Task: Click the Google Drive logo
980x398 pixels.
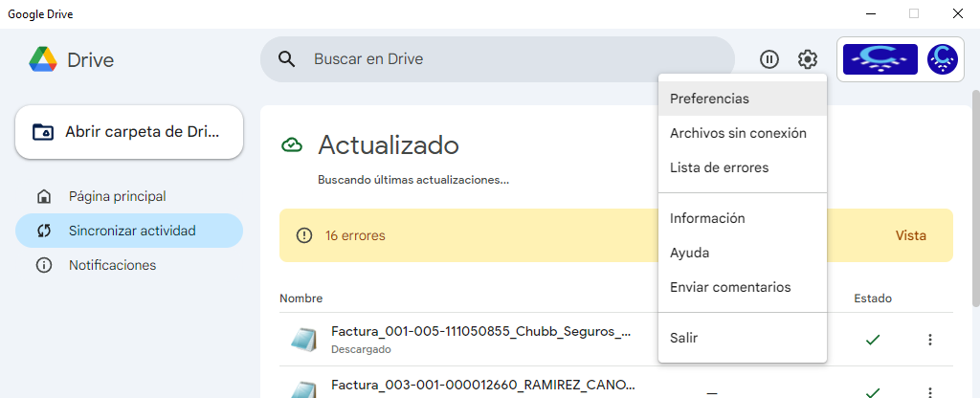Action: coord(43,59)
